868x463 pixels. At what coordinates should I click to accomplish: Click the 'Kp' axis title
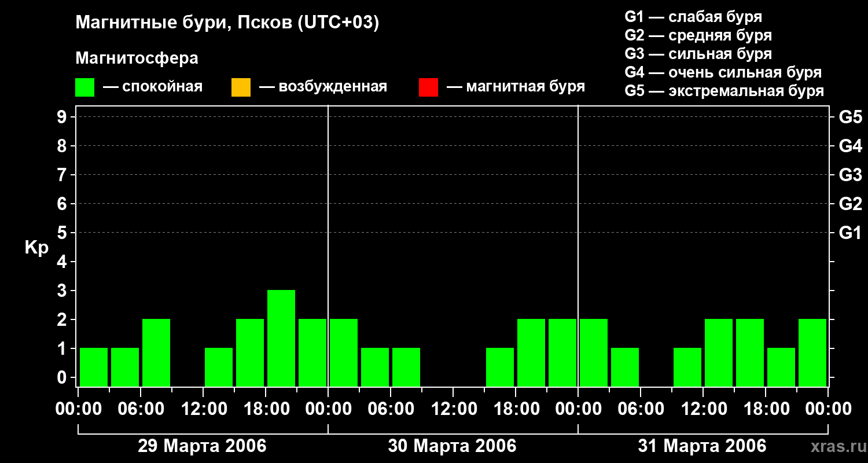36,248
